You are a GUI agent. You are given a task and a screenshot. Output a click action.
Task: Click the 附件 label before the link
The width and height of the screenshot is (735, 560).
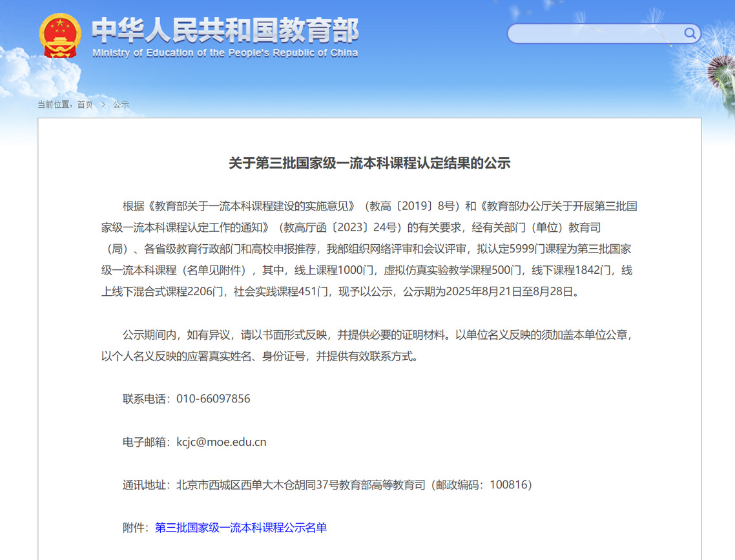[x=136, y=528]
